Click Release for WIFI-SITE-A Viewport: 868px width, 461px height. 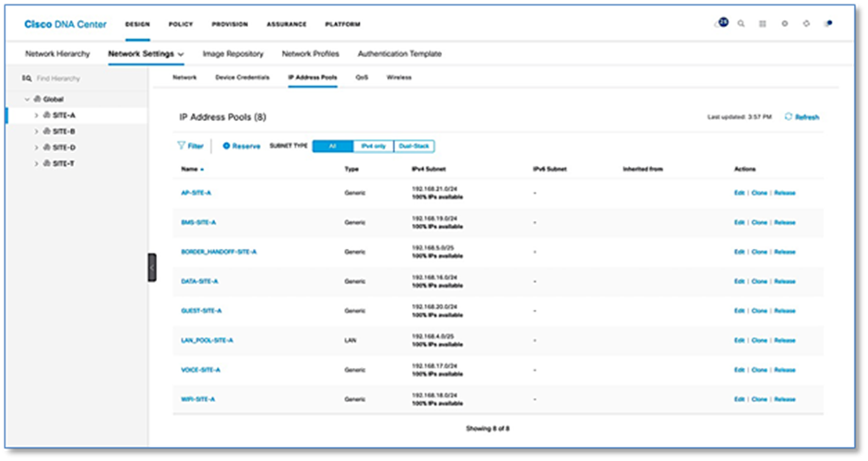click(x=784, y=399)
